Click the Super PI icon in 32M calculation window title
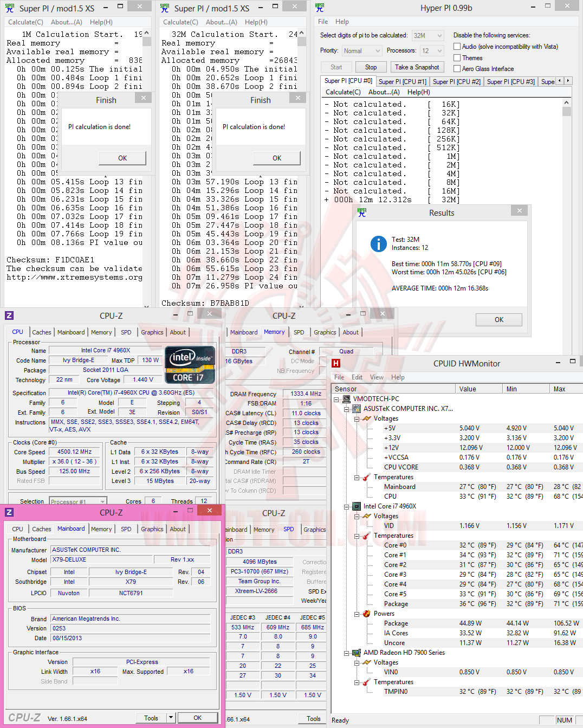 pyautogui.click(x=165, y=8)
